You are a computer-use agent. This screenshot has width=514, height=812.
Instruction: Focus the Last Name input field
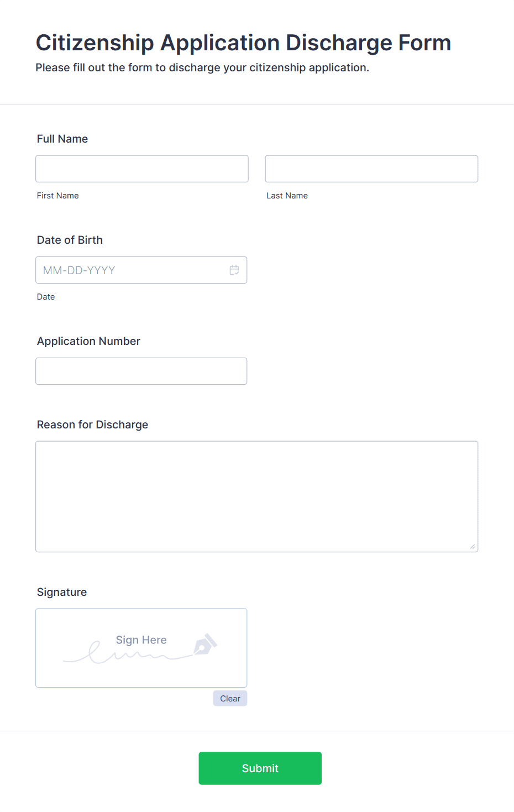371,169
